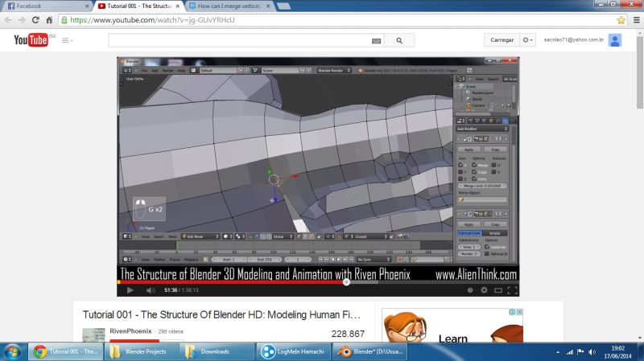Viewport: 644px width, 361px height.
Task: Bookmark this page with the star
Action: (x=621, y=19)
